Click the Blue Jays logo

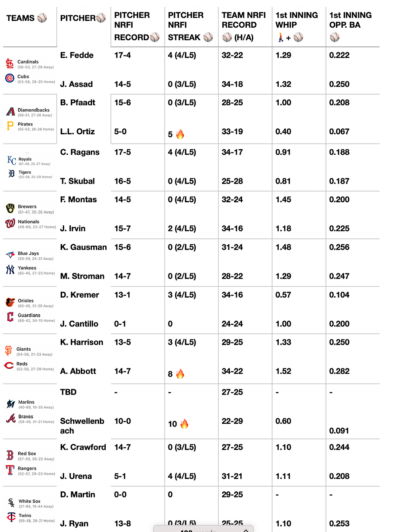coord(10,255)
